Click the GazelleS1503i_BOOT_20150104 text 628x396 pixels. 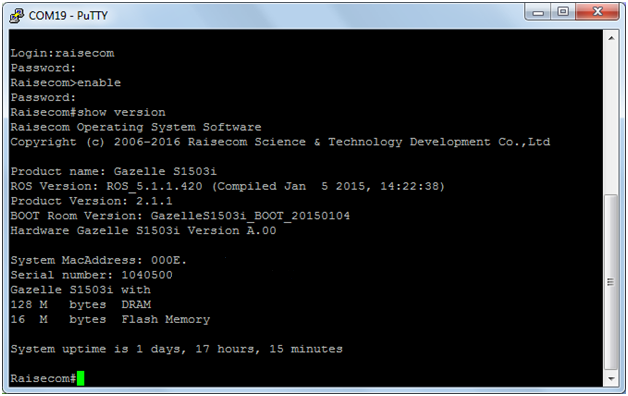tap(250, 216)
